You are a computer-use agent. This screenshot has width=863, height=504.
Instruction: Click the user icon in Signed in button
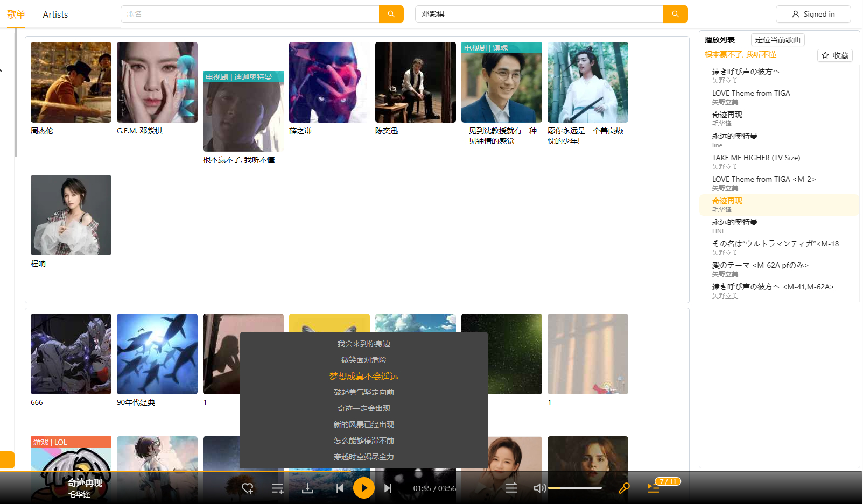click(x=796, y=14)
